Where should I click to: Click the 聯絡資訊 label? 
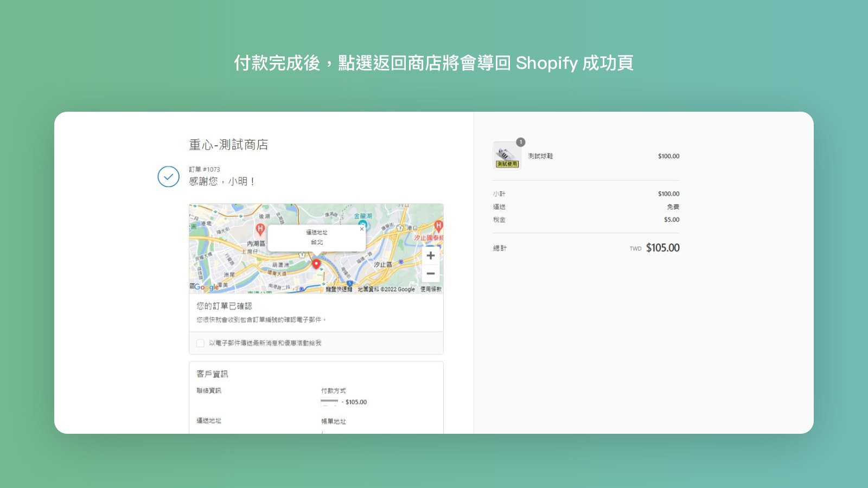point(209,391)
